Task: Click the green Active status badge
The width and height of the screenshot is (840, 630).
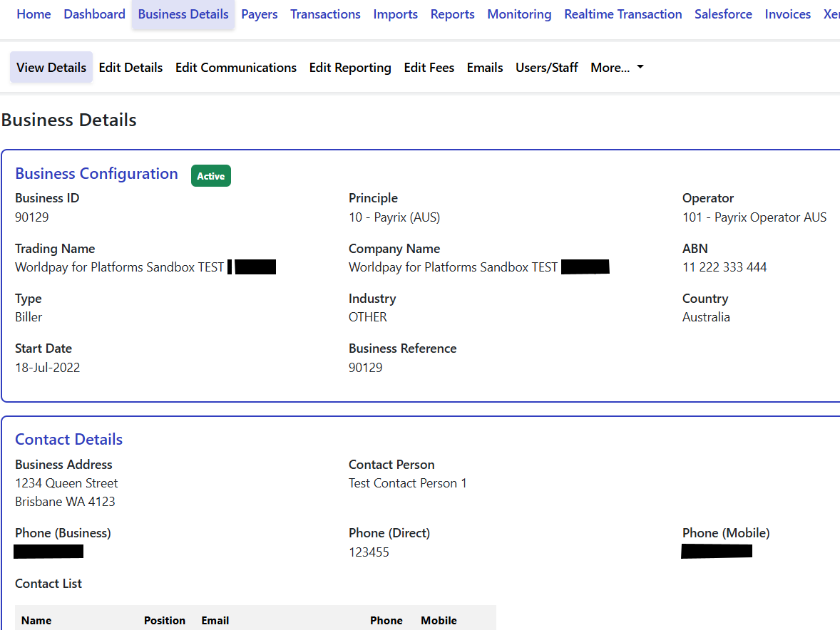Action: point(211,176)
